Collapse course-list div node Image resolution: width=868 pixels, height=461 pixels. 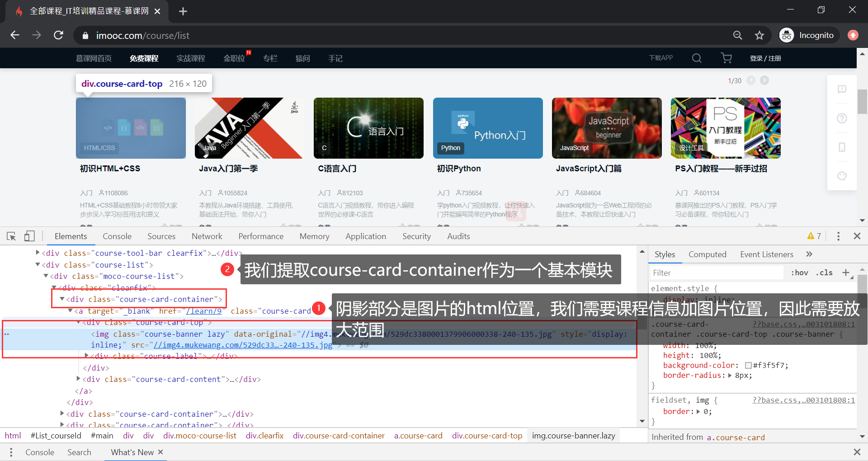[38, 264]
